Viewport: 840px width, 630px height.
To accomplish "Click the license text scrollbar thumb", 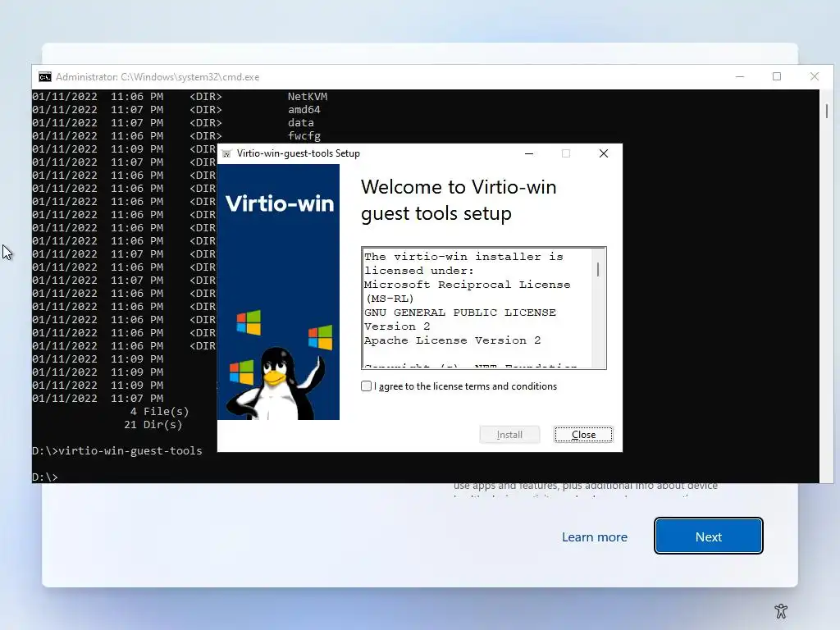I will (x=598, y=269).
